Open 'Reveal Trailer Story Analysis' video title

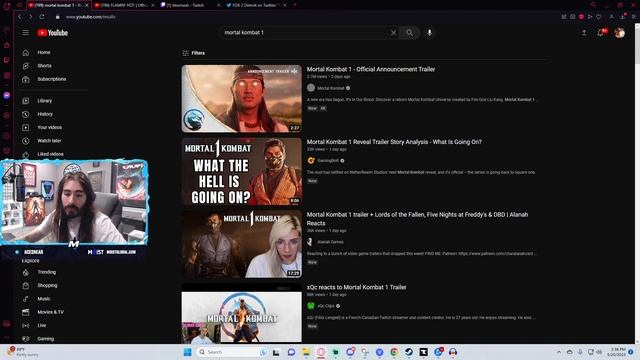coord(394,142)
